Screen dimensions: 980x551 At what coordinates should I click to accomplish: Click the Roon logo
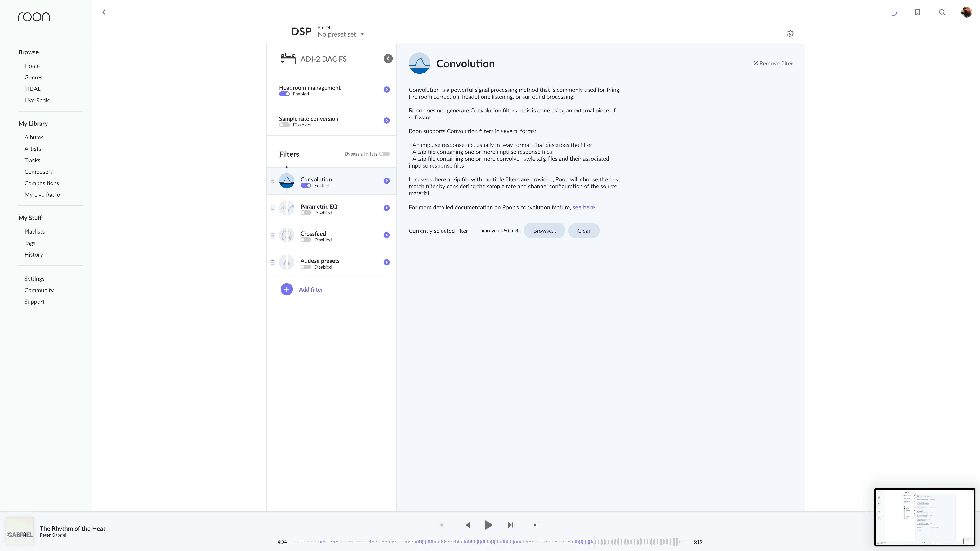[x=34, y=17]
